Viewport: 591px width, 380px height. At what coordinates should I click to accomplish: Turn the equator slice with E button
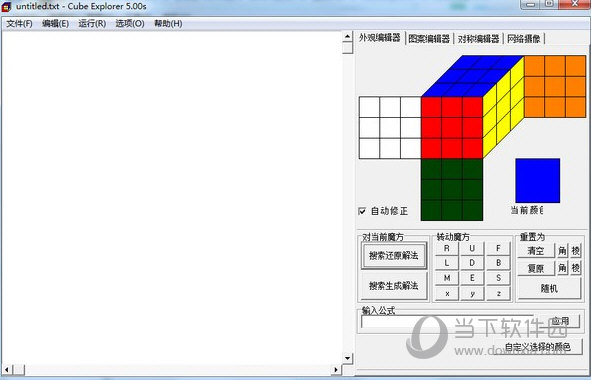[472, 278]
